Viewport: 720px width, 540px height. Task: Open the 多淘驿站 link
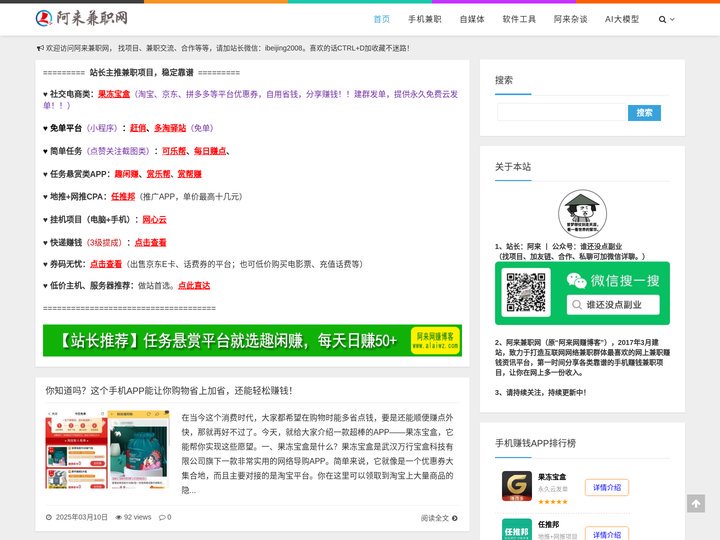coord(170,128)
